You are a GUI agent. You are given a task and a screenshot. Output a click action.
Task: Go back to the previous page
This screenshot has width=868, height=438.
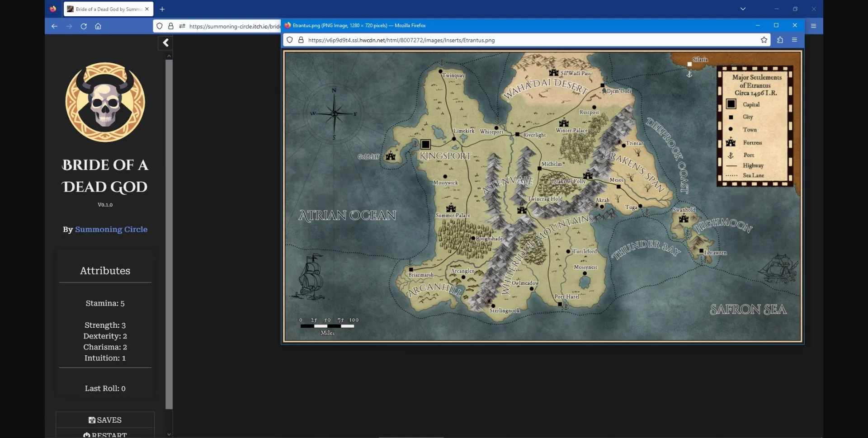pyautogui.click(x=54, y=26)
